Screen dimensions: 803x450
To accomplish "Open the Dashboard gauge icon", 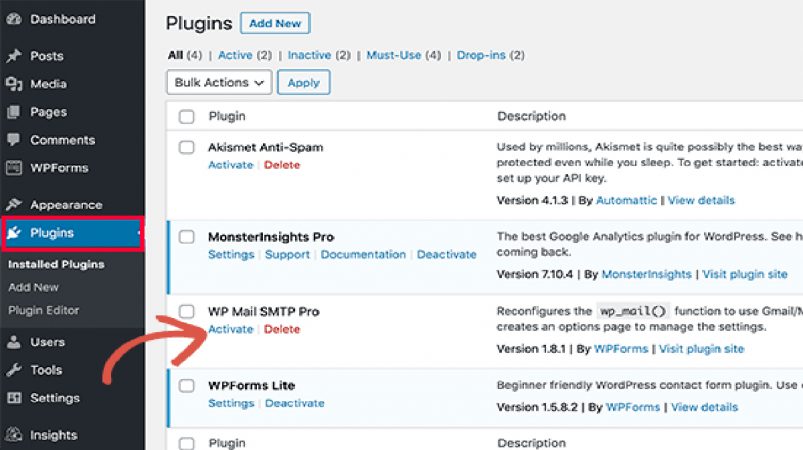I will [14, 19].
